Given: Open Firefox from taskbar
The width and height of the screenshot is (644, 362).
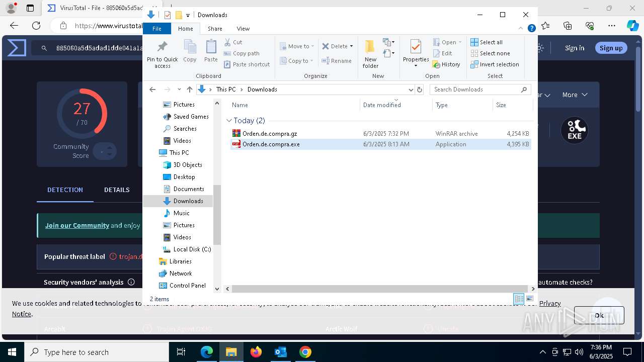Looking at the screenshot, I should (256, 352).
